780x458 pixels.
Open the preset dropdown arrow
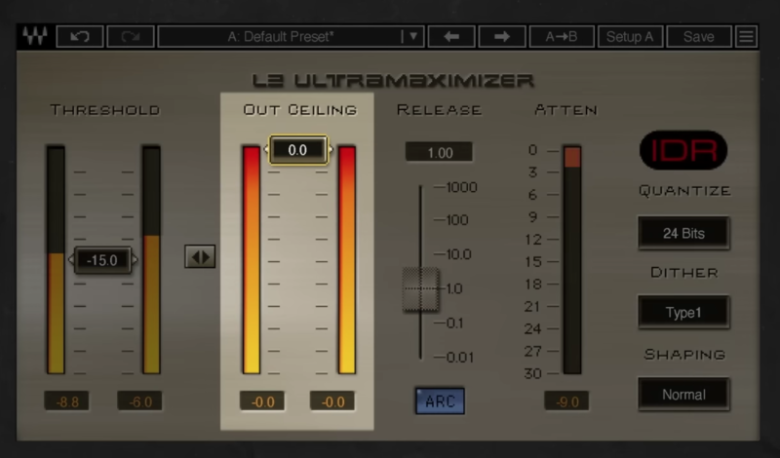[x=412, y=37]
